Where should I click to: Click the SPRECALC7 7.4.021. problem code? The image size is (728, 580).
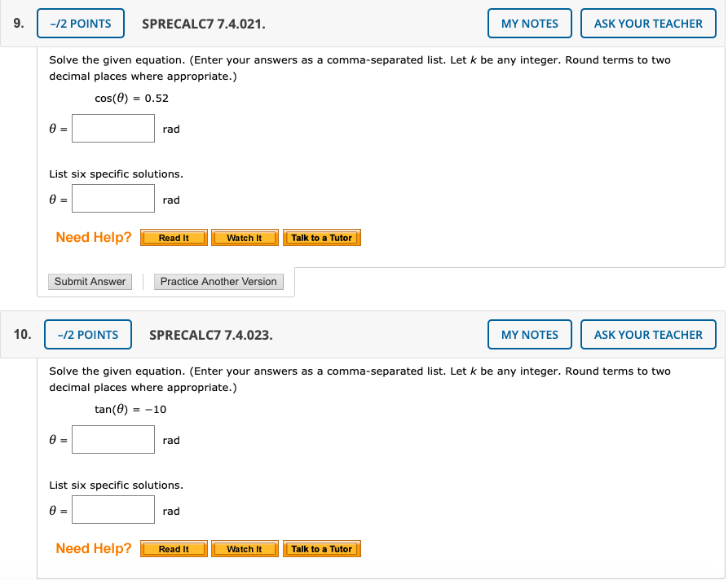[204, 24]
